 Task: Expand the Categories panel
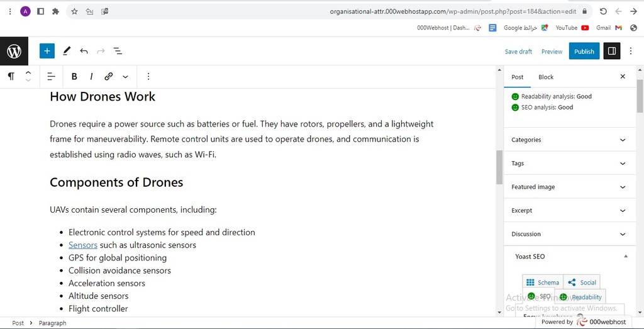point(569,140)
